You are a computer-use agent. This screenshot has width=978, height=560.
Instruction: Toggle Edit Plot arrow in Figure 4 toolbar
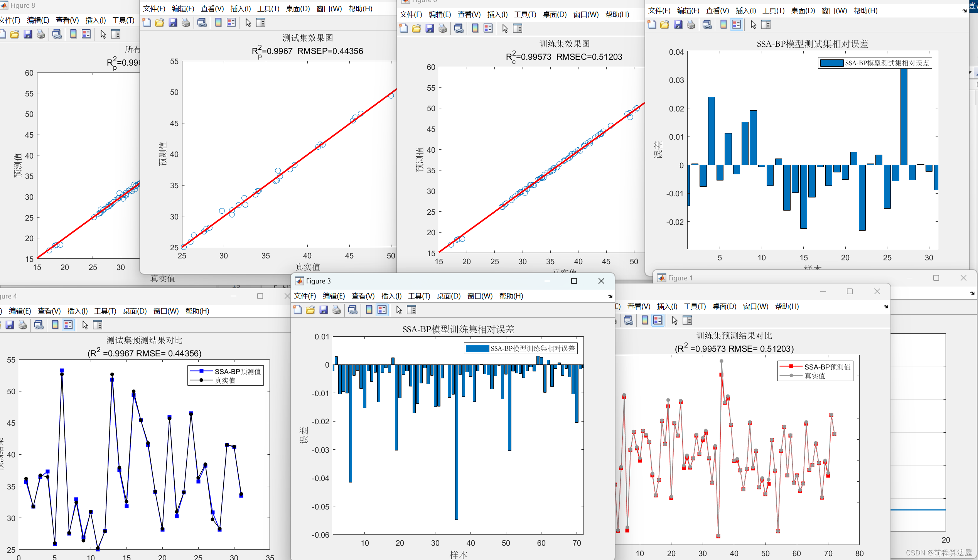point(85,325)
